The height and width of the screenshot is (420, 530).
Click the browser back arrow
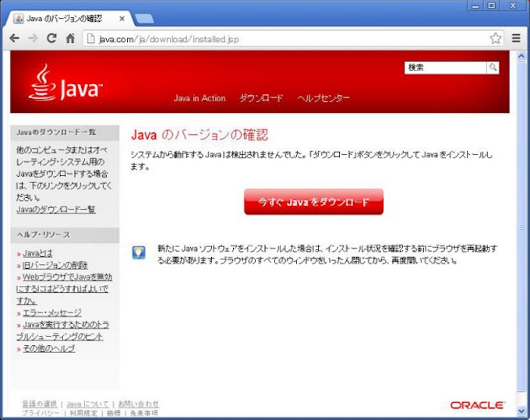[x=14, y=38]
